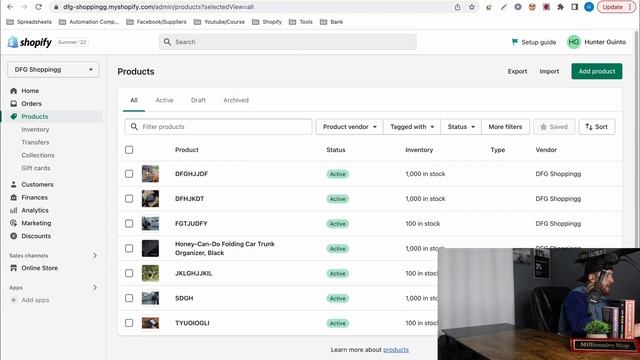Open Sort options
This screenshot has width=640, height=360.
click(597, 127)
